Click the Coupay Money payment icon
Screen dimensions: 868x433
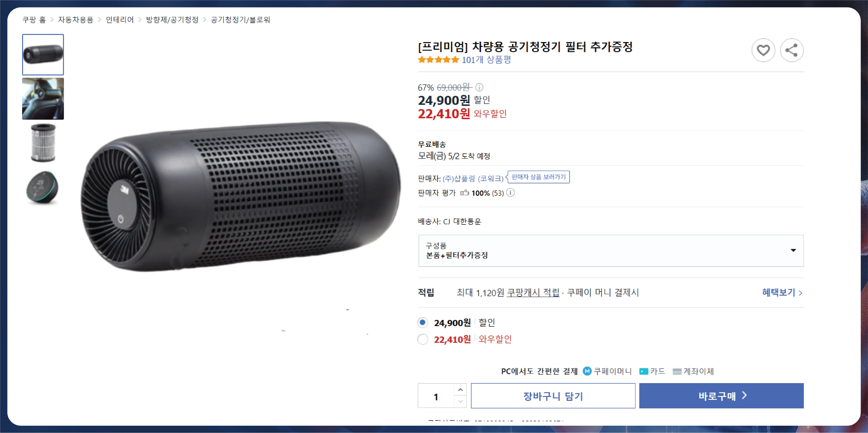(x=587, y=371)
